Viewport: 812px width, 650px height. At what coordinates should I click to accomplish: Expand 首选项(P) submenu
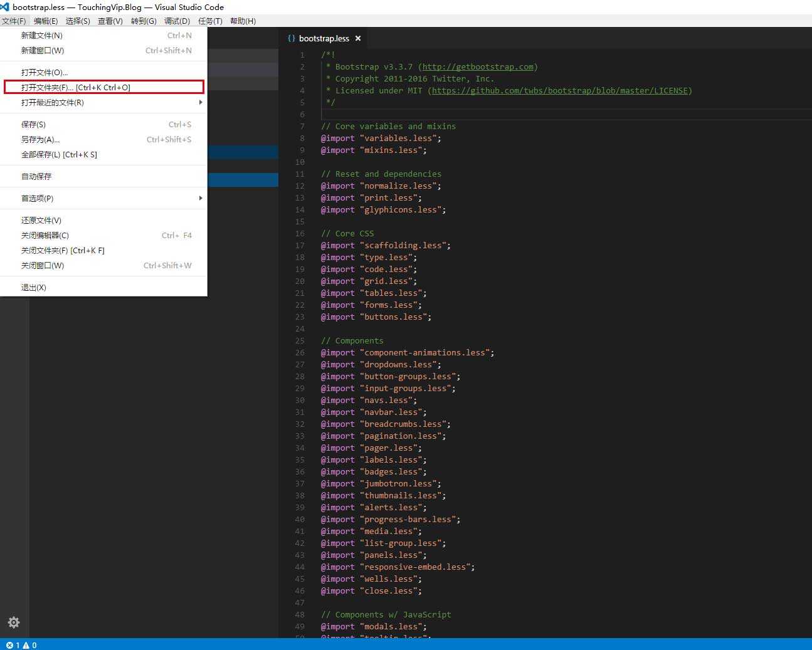click(x=103, y=199)
